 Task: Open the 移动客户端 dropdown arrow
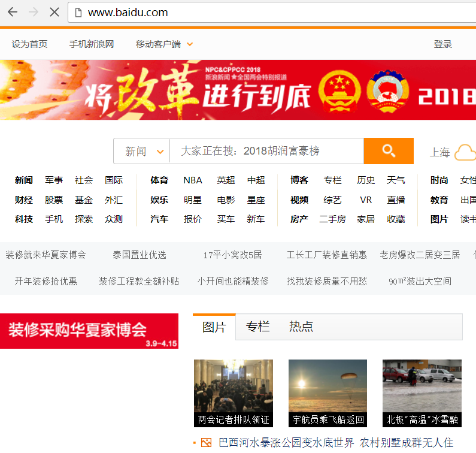[x=190, y=44]
